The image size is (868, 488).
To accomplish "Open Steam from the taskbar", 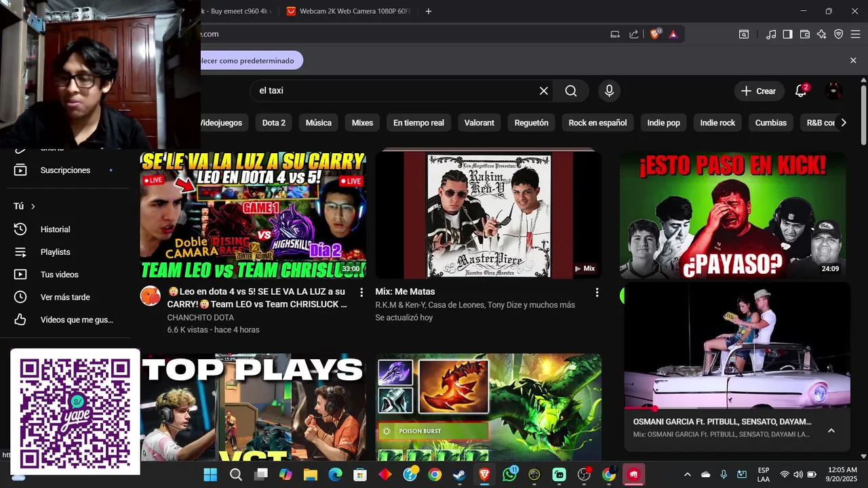I will (x=460, y=474).
